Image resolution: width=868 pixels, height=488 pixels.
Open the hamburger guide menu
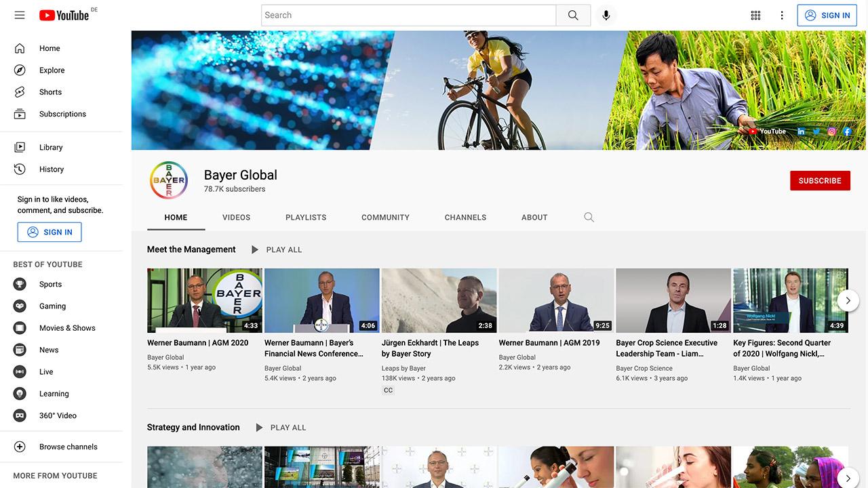coord(20,15)
